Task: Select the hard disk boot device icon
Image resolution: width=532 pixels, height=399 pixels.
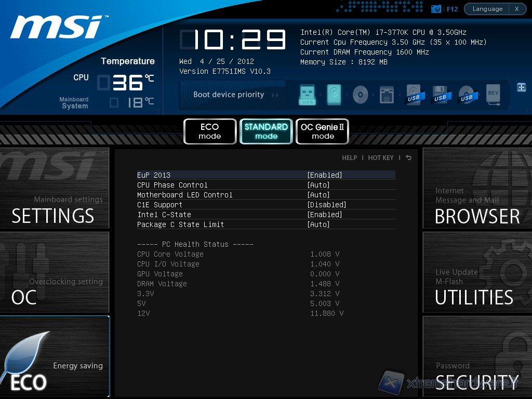Action: [x=334, y=95]
